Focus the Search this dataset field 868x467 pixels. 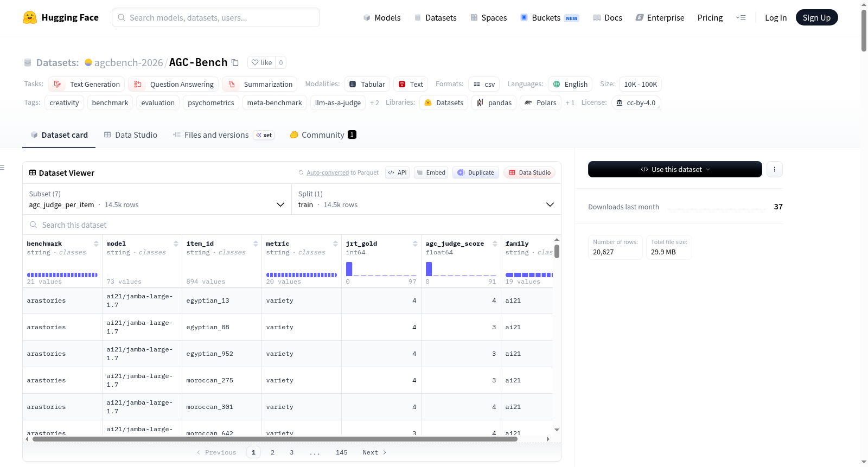(292, 225)
